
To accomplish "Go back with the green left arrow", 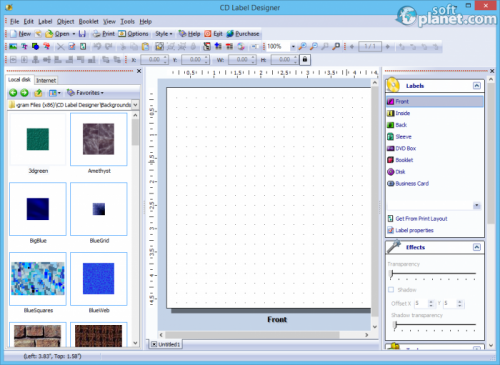I will 13,93.
